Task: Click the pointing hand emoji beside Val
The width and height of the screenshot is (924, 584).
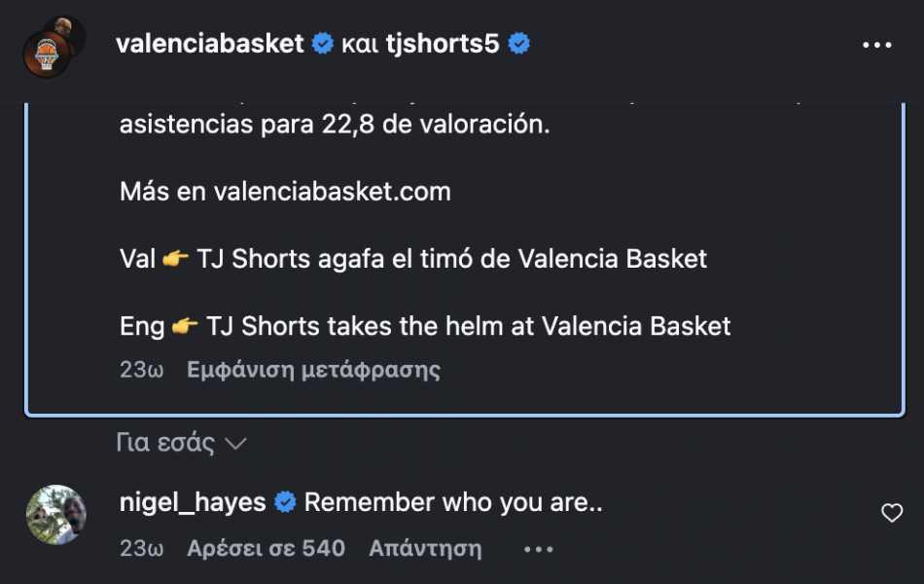Action: pyautogui.click(x=175, y=258)
